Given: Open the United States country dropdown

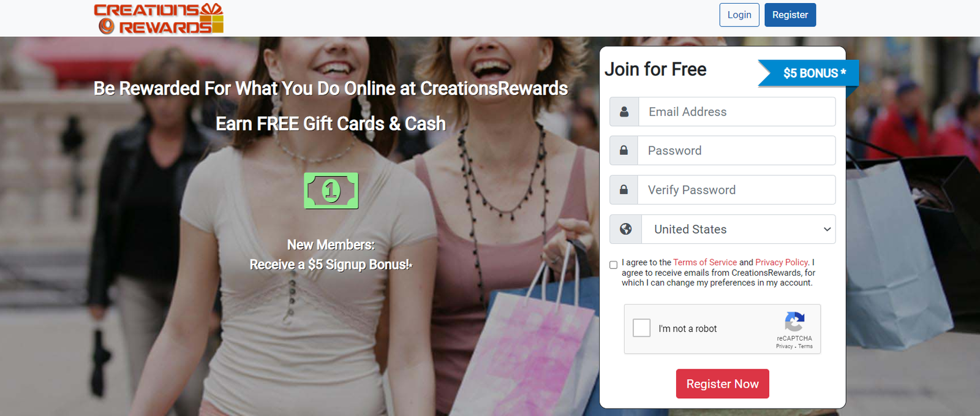Looking at the screenshot, I should 738,229.
